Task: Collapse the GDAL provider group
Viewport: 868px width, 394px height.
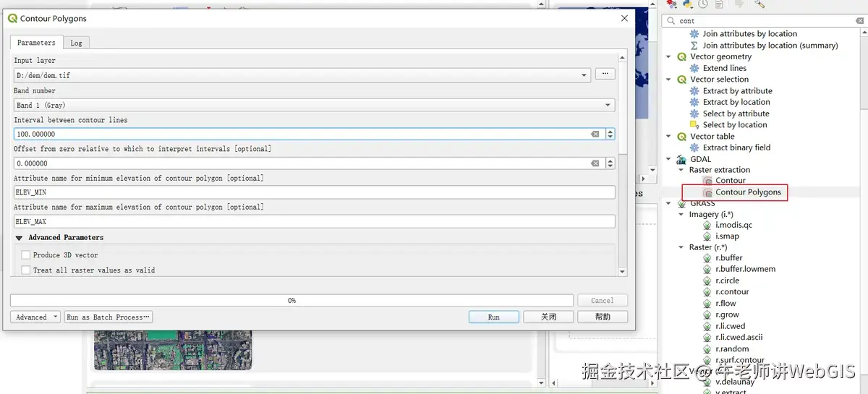Action: tap(668, 160)
